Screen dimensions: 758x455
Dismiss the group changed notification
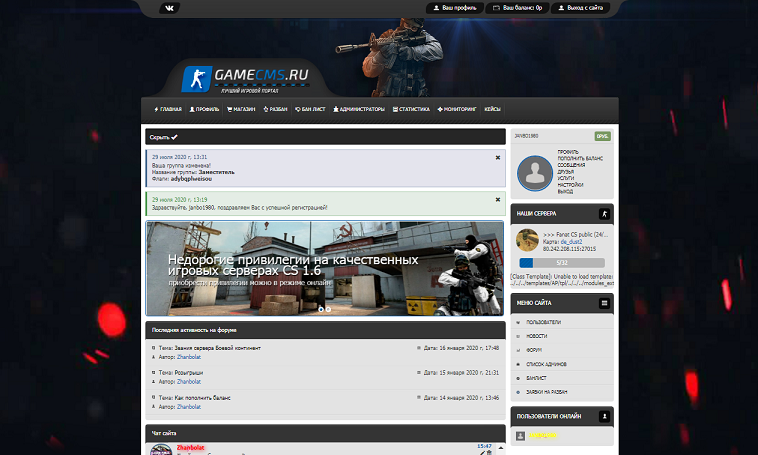[x=497, y=158]
